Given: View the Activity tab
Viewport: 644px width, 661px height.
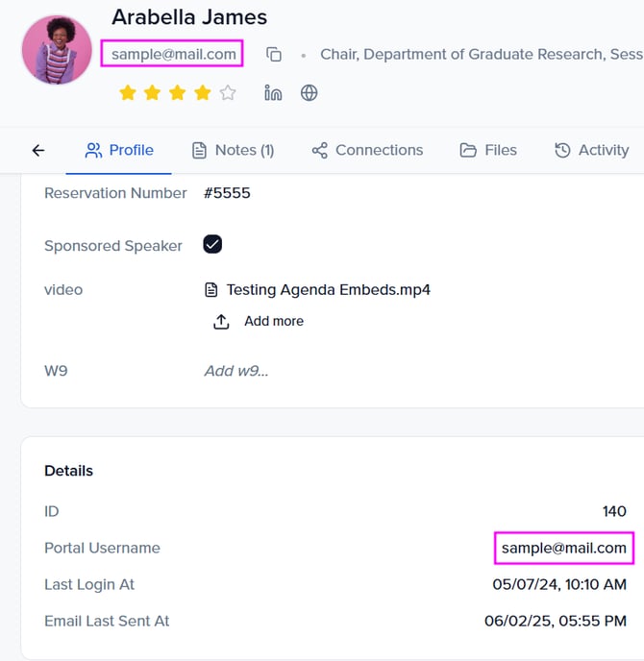Looking at the screenshot, I should click(x=592, y=150).
